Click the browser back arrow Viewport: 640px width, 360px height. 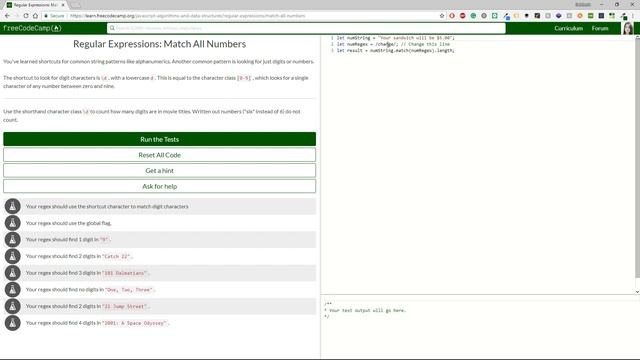click(x=8, y=16)
